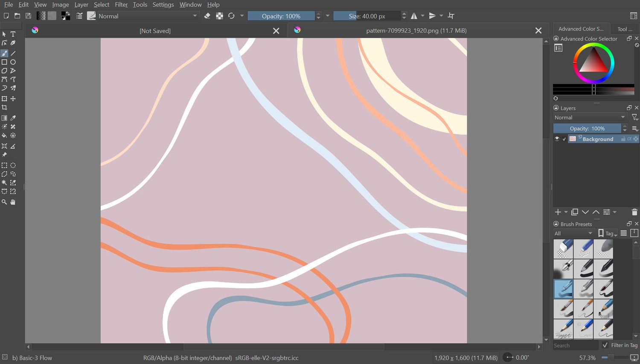Screen dimensions: 640x364
Task: Open the fill gradients chooser
Action: pos(41,16)
